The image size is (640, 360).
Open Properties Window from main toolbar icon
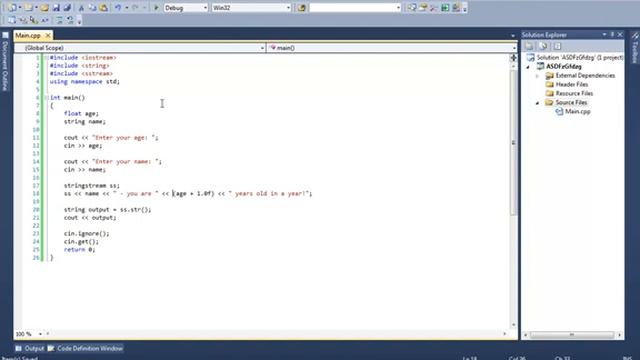pos(423,7)
